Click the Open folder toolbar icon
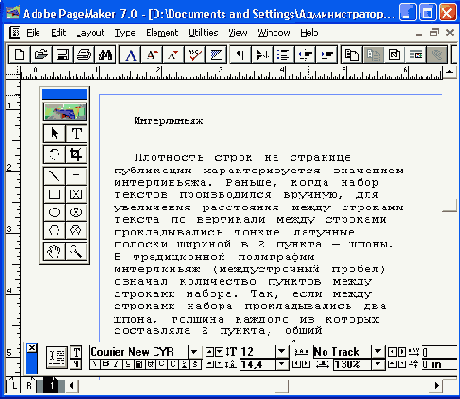This screenshot has height=399, width=460. click(x=41, y=54)
